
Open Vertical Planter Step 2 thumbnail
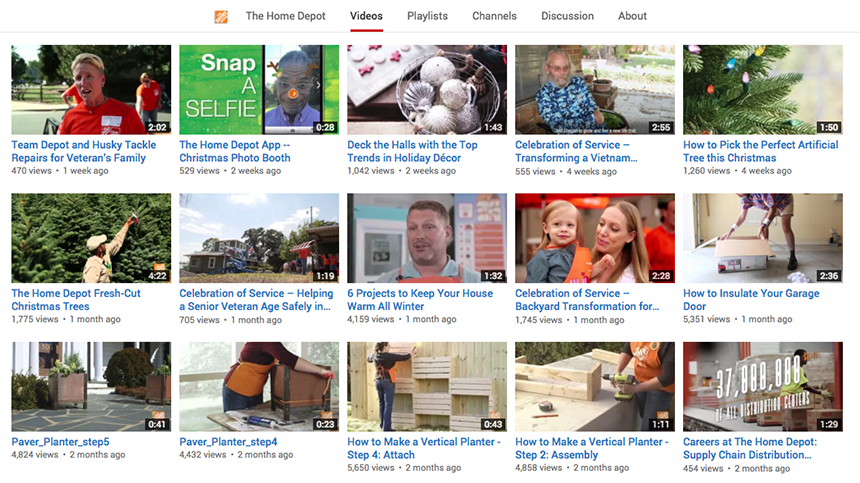[595, 387]
